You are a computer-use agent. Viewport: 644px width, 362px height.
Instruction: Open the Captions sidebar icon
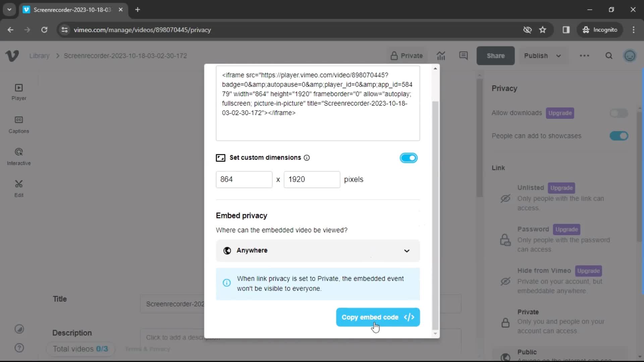point(19,125)
